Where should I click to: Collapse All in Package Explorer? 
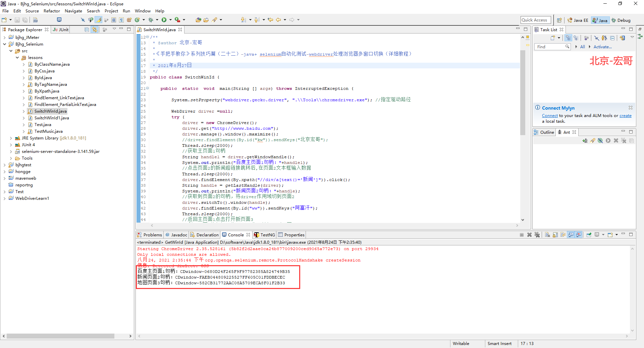87,30
